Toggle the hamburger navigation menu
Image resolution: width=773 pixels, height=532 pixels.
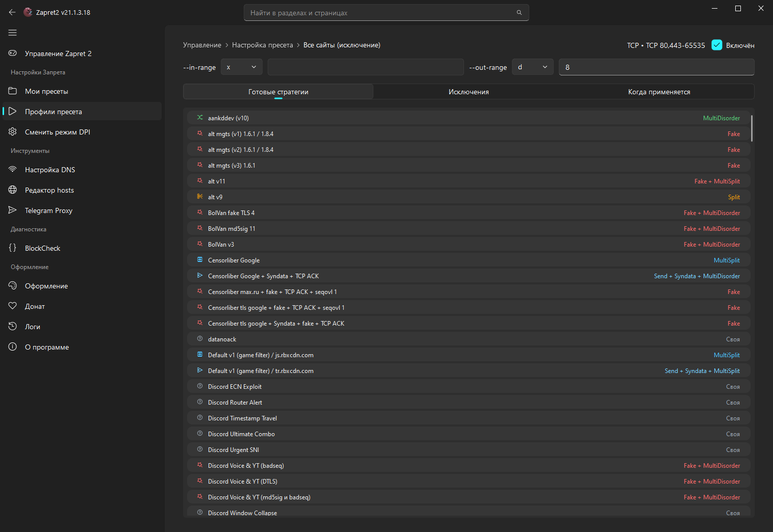[13, 33]
